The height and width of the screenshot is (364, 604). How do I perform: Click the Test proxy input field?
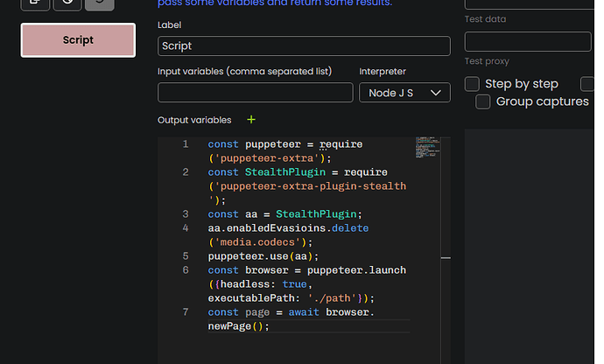[x=528, y=42]
